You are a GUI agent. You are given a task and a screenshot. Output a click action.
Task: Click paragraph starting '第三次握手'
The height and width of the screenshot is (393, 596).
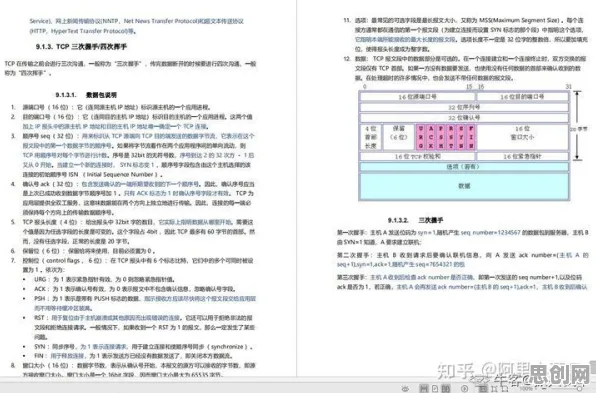pyautogui.click(x=463, y=282)
